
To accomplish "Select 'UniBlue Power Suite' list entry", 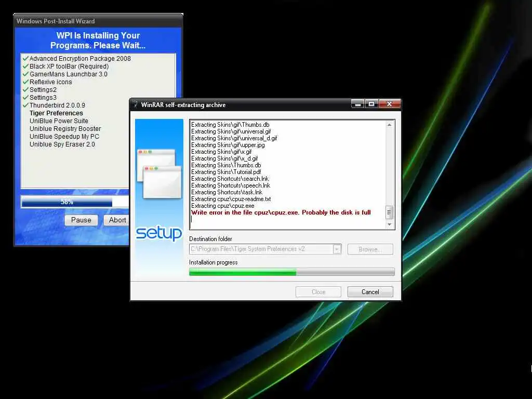I will [x=59, y=121].
